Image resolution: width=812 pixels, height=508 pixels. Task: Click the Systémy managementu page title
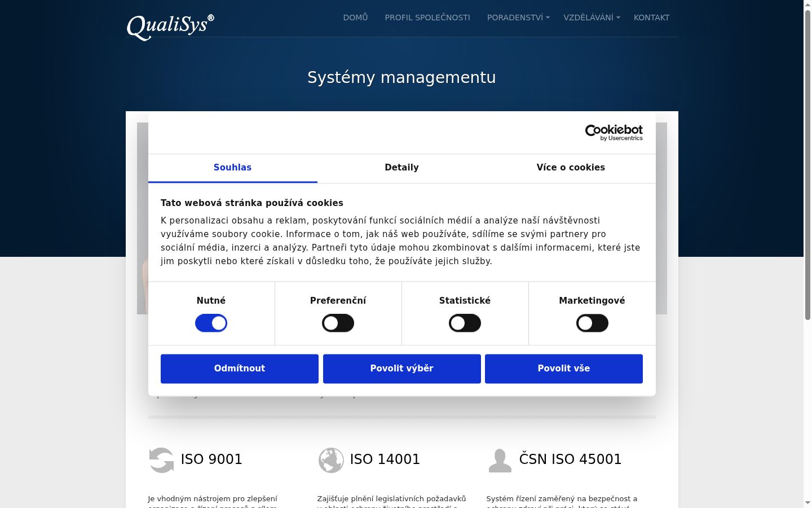401,77
